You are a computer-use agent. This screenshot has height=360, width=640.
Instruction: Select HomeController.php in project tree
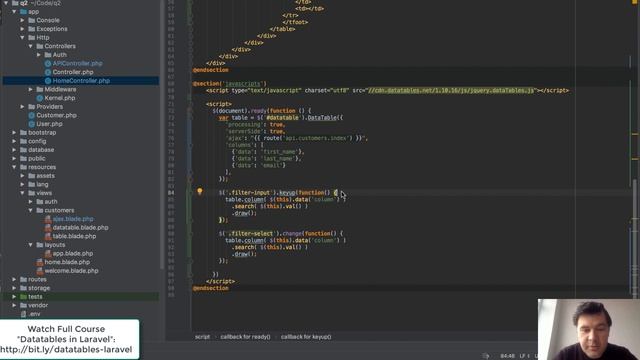81,80
